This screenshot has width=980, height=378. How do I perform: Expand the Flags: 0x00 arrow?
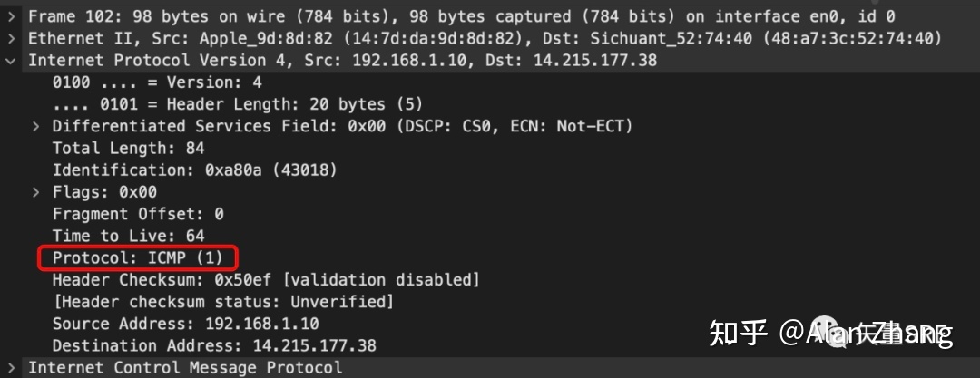(36, 192)
